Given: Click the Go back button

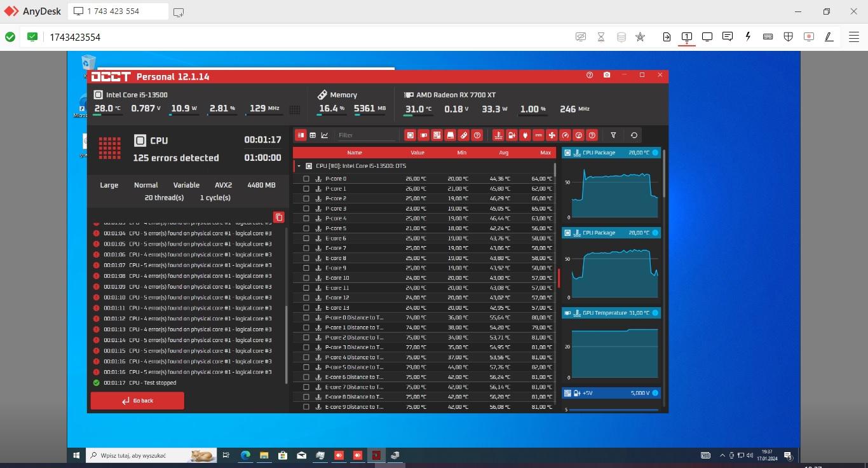Looking at the screenshot, I should tap(137, 401).
